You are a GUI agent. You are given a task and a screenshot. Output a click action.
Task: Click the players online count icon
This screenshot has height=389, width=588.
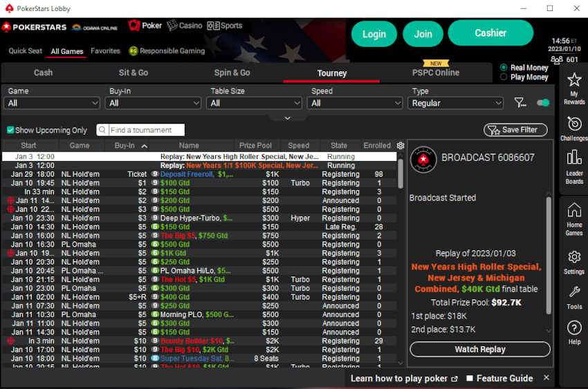click(x=556, y=59)
